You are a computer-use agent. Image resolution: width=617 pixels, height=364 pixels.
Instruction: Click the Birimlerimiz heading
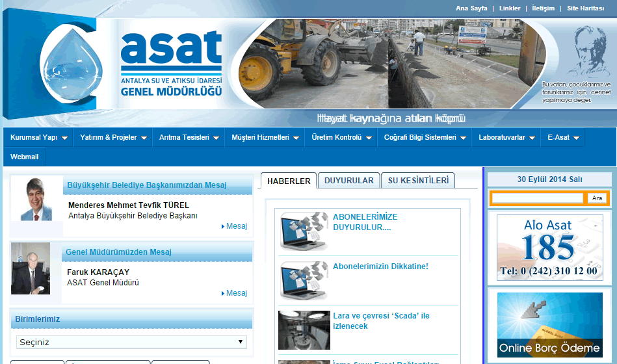tap(37, 318)
